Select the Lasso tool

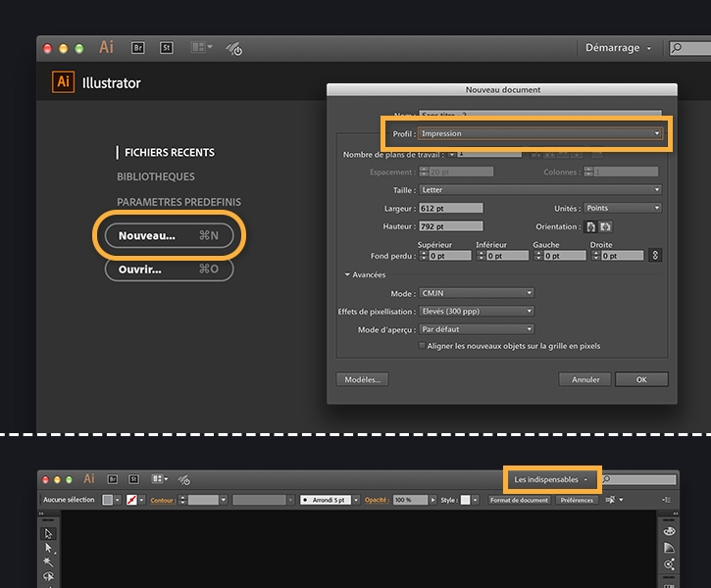[x=48, y=576]
